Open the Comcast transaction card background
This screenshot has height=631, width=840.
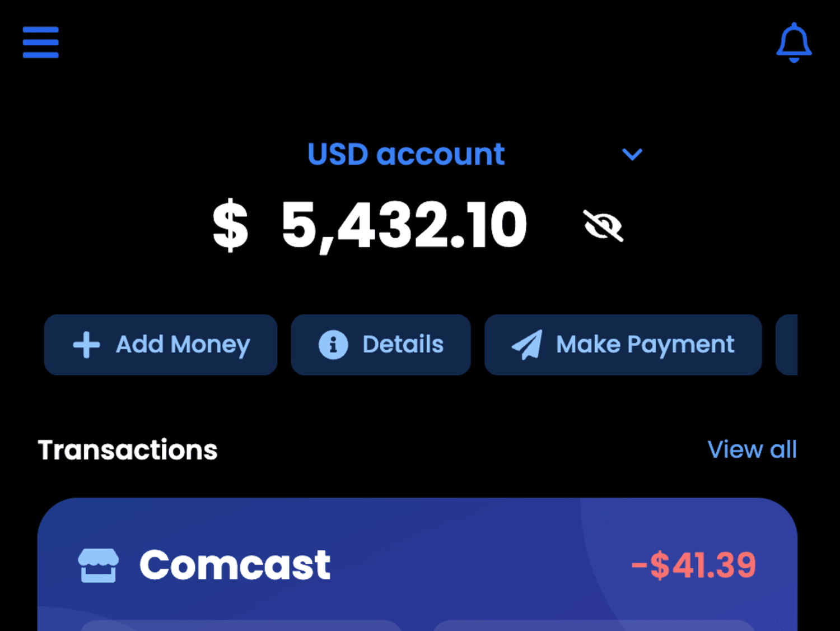(417, 564)
